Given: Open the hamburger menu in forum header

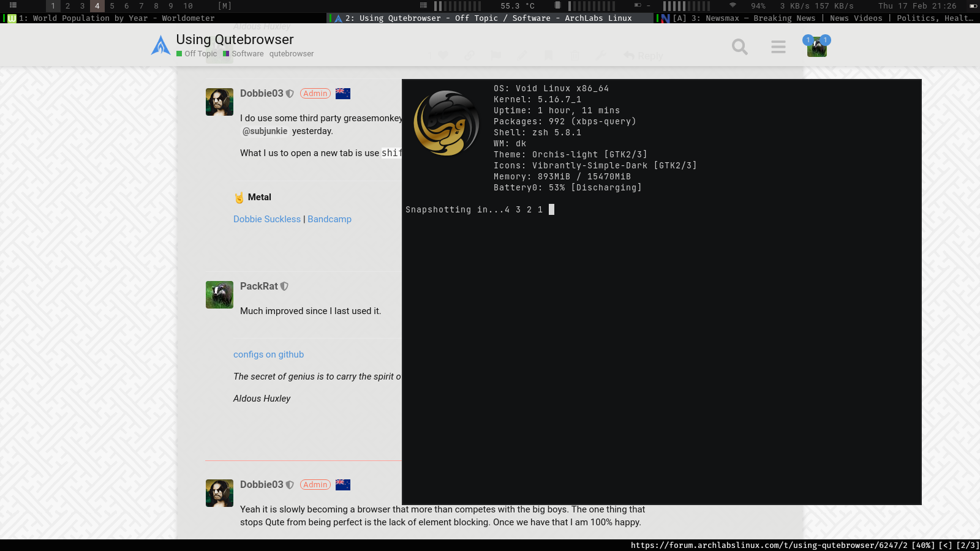Looking at the screenshot, I should pyautogui.click(x=778, y=47).
